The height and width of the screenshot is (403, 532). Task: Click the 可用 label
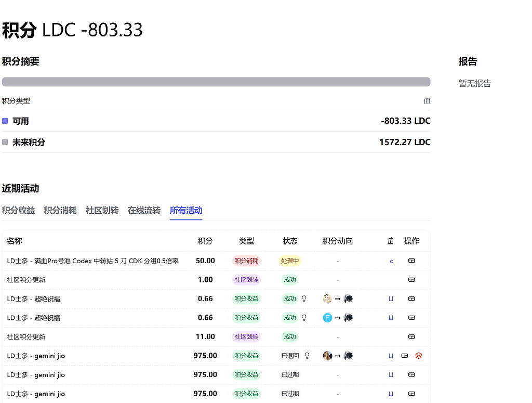pyautogui.click(x=20, y=121)
